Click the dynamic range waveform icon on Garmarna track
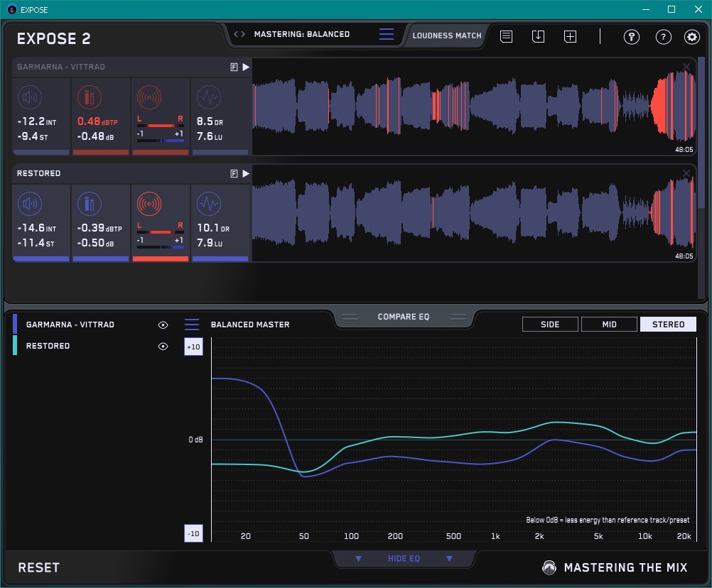712x588 pixels. [x=208, y=97]
